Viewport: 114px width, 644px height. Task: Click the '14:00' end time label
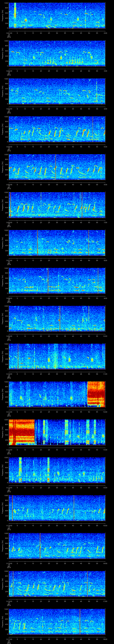point(105,487)
